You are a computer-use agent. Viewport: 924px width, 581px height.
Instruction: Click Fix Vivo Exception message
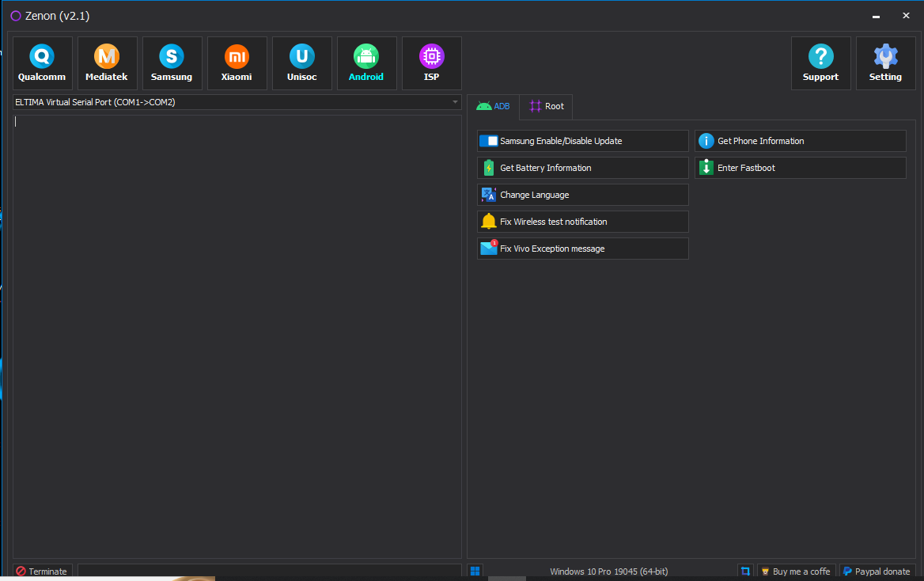[582, 249]
